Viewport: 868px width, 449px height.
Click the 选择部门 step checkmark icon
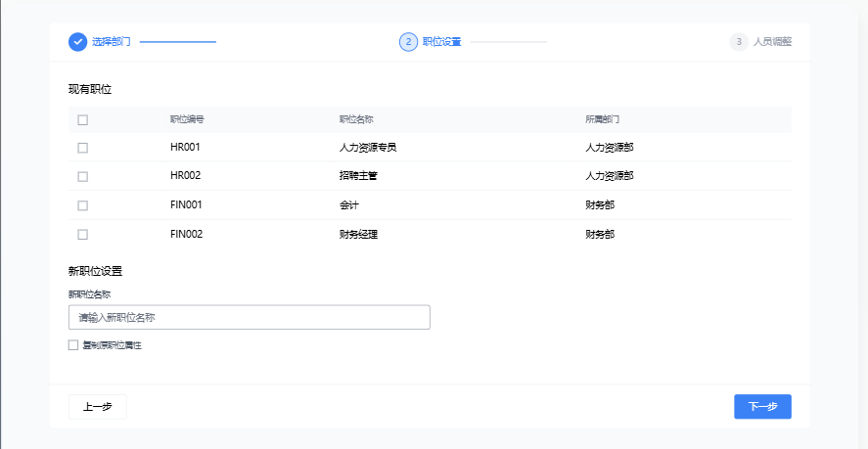click(x=77, y=42)
